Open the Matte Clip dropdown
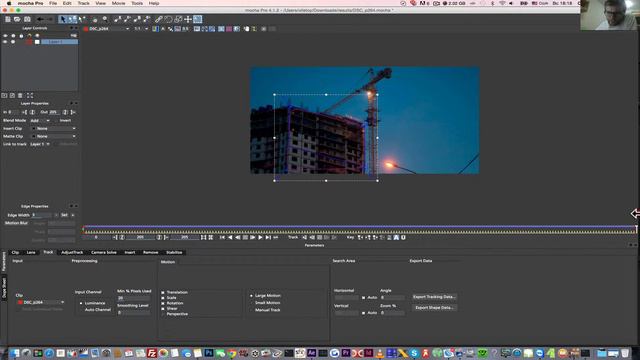The image size is (640, 360). tap(54, 136)
